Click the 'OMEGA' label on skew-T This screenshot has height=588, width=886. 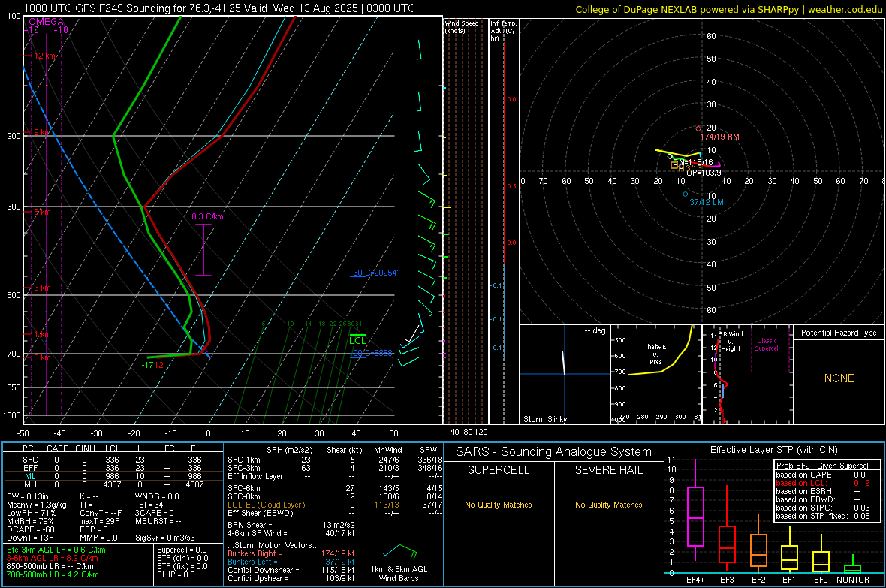click(46, 22)
